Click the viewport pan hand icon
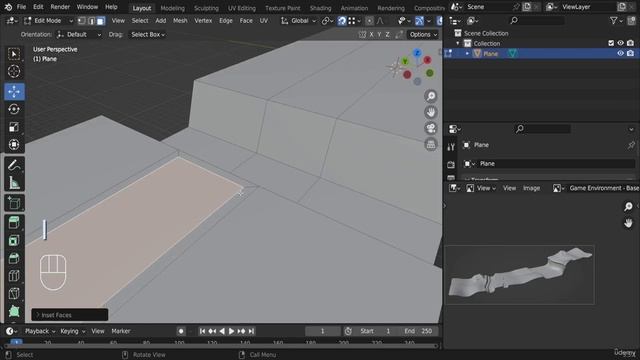 tap(431, 112)
